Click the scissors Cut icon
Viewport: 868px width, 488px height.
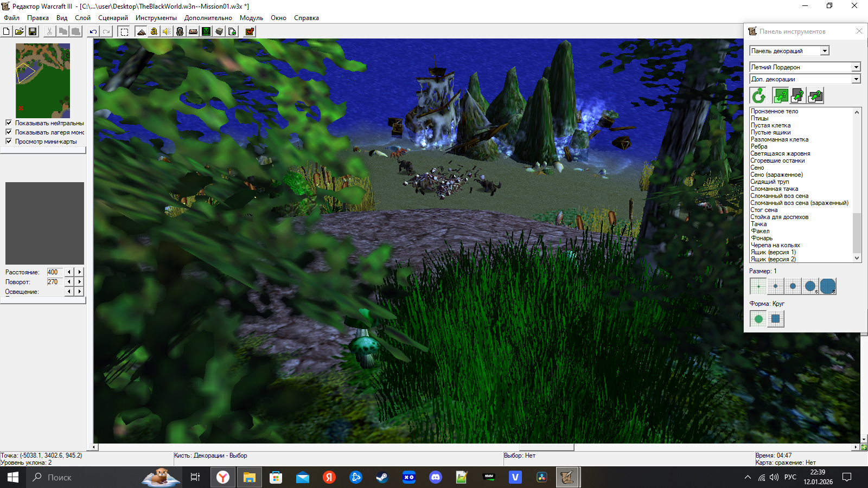50,31
